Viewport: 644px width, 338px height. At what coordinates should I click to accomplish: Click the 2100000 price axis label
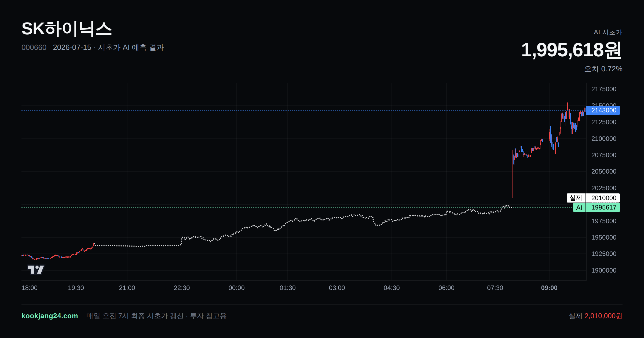(x=604, y=139)
